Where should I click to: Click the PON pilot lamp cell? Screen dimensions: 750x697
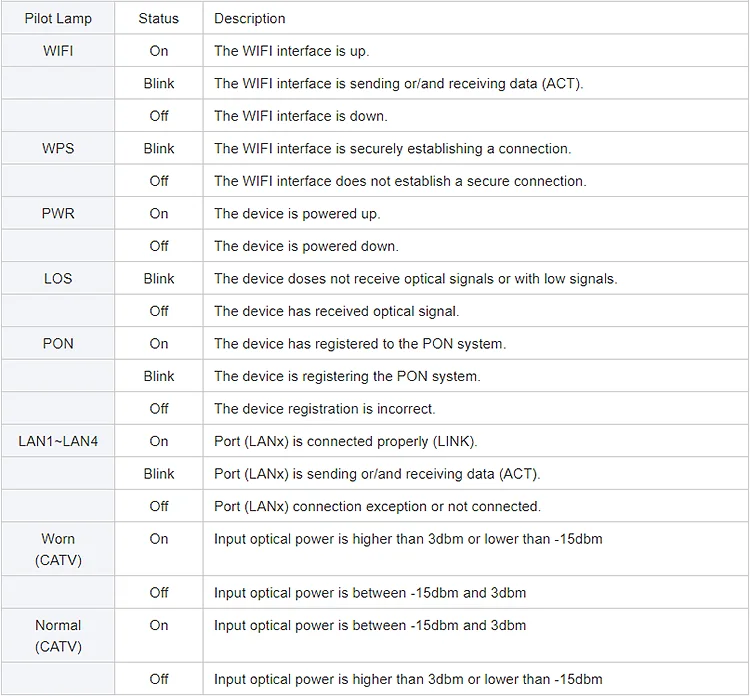58,343
